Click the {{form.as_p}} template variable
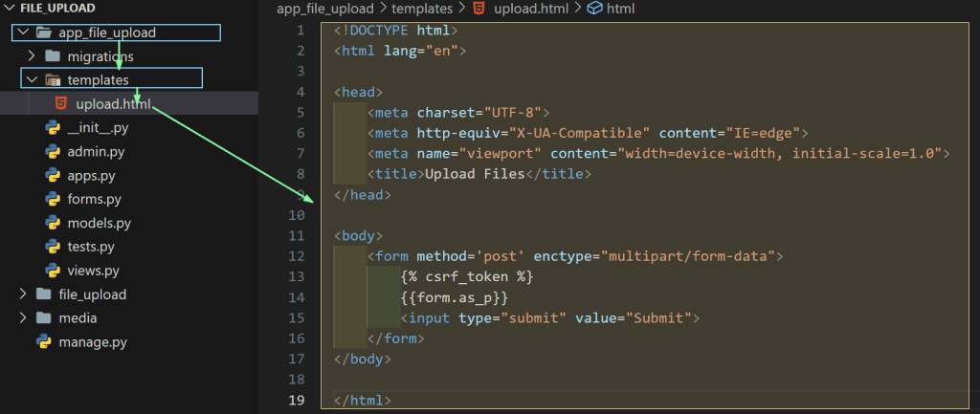 click(x=455, y=297)
